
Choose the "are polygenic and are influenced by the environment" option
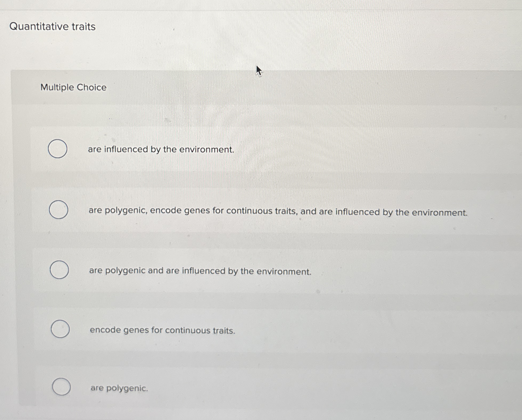[x=60, y=269]
